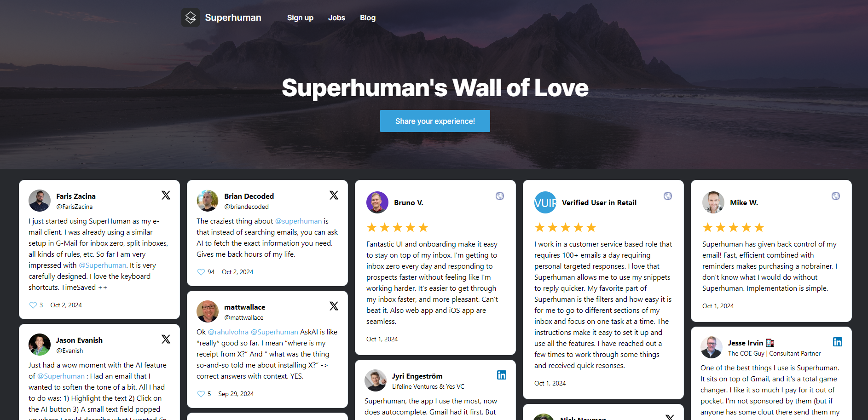Viewport: 868px width, 420px height.
Task: Click heart icon on Faris Zacina's post
Action: point(33,305)
